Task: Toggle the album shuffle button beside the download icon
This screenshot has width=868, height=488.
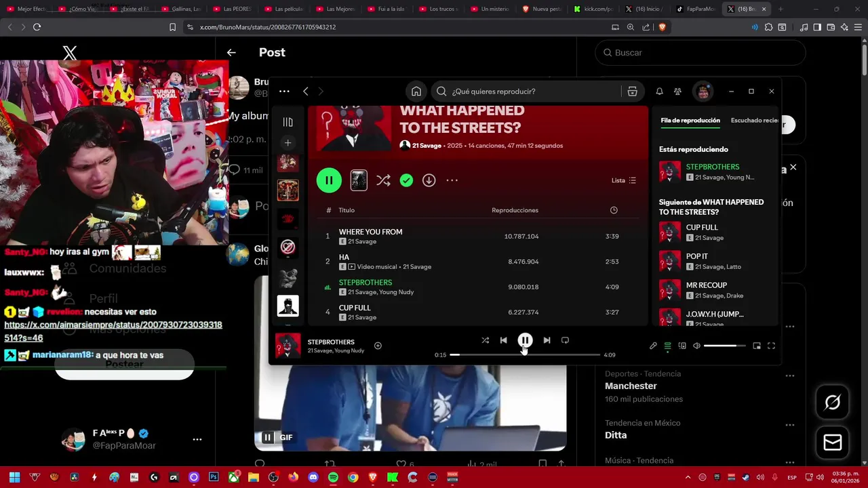Action: 383,180
